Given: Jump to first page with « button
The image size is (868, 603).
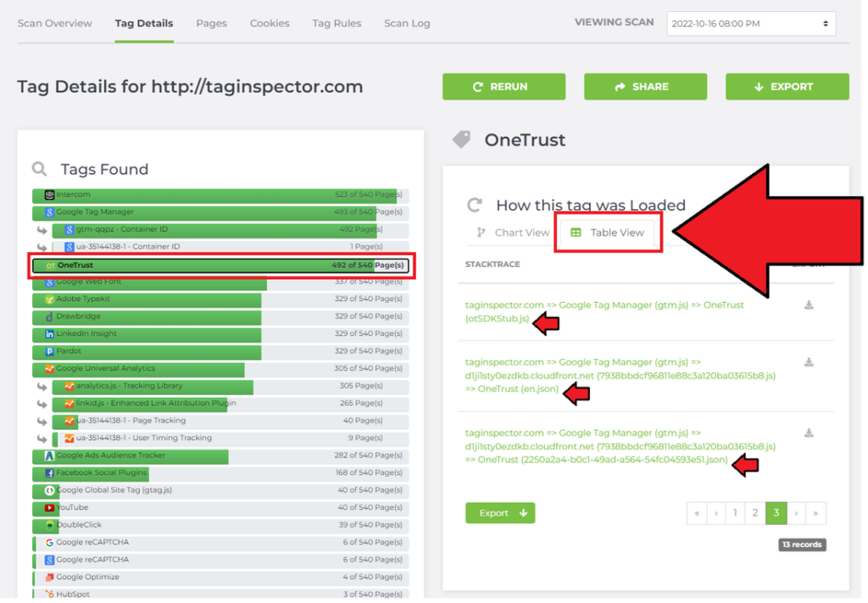Looking at the screenshot, I should coord(697,513).
